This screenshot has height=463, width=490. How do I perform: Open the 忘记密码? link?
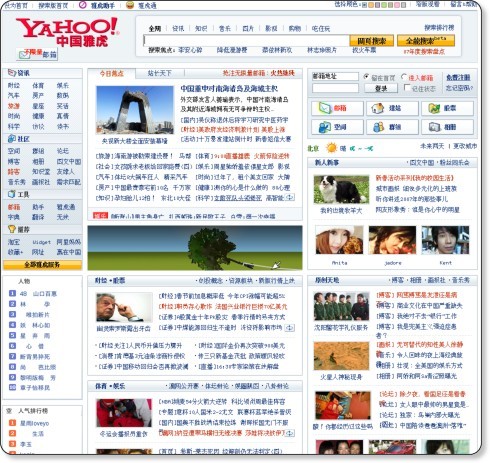(x=459, y=88)
